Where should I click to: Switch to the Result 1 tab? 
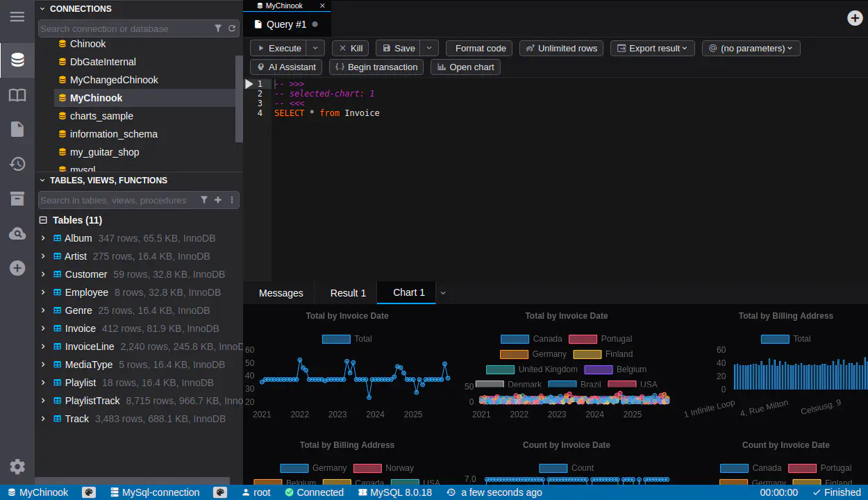348,293
